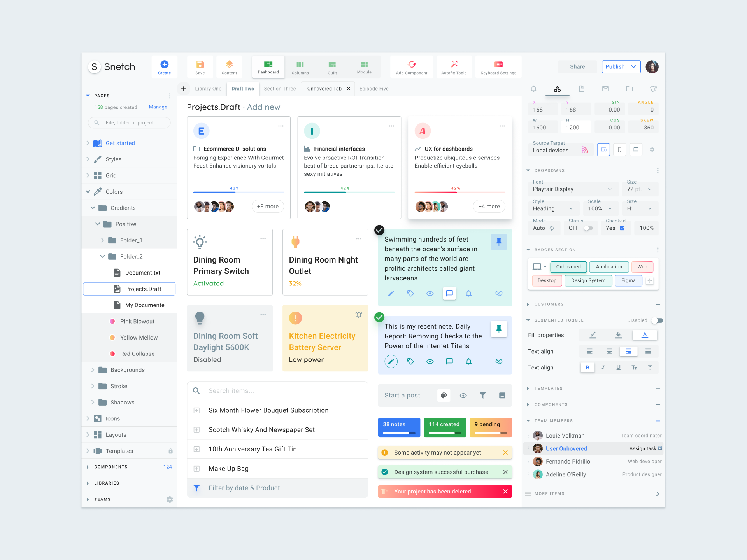The width and height of the screenshot is (747, 560).
Task: Click the comment icon on the larvaceans note
Action: tap(449, 293)
